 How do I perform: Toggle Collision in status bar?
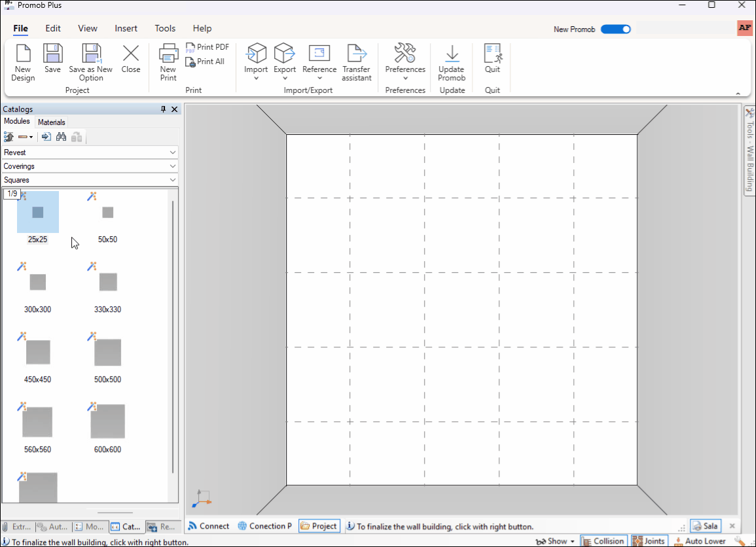pos(603,541)
